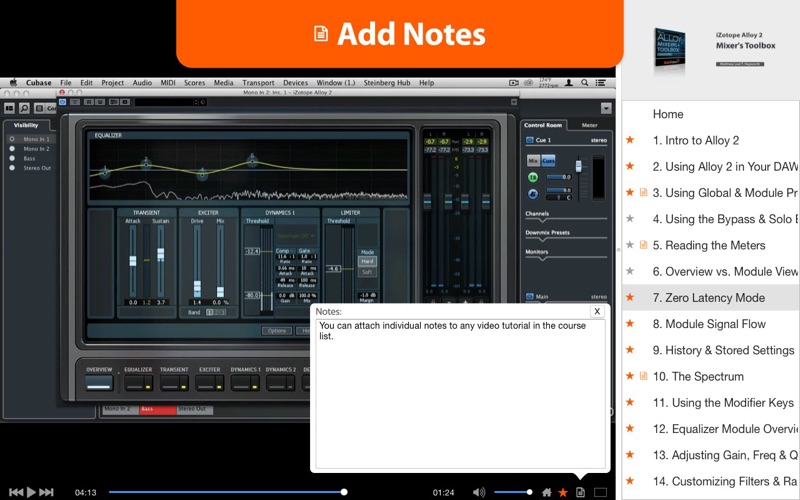Toggle star for 12. Equalizer Module Overview
Screen dimensions: 800x500
[x=631, y=428]
